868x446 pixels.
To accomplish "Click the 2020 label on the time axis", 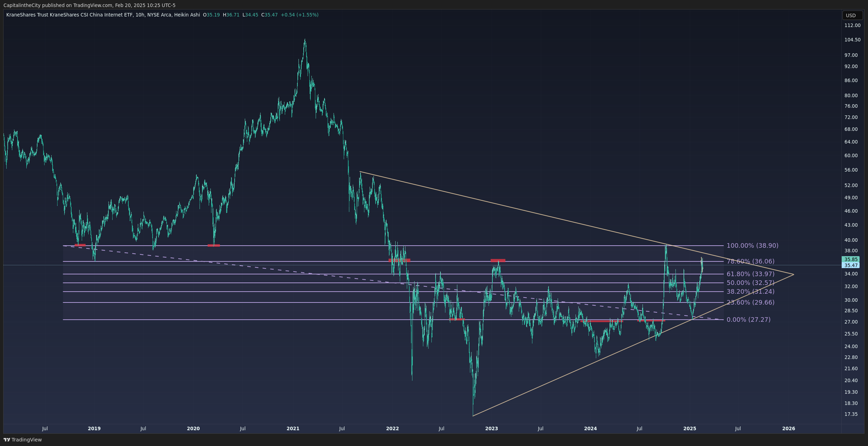I will tap(193, 428).
